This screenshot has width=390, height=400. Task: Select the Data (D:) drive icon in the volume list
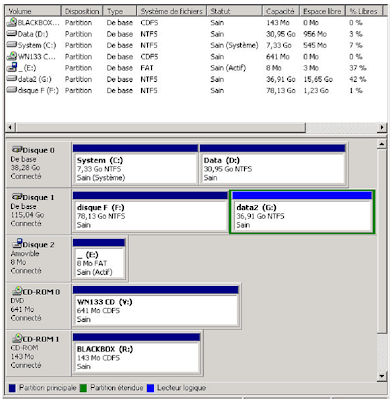point(12,34)
